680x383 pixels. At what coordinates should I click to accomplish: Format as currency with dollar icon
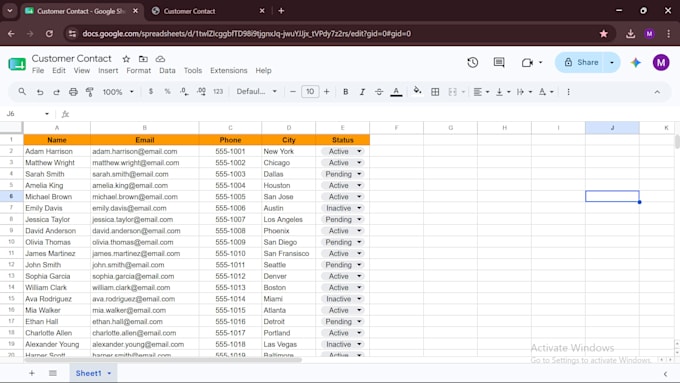(150, 92)
